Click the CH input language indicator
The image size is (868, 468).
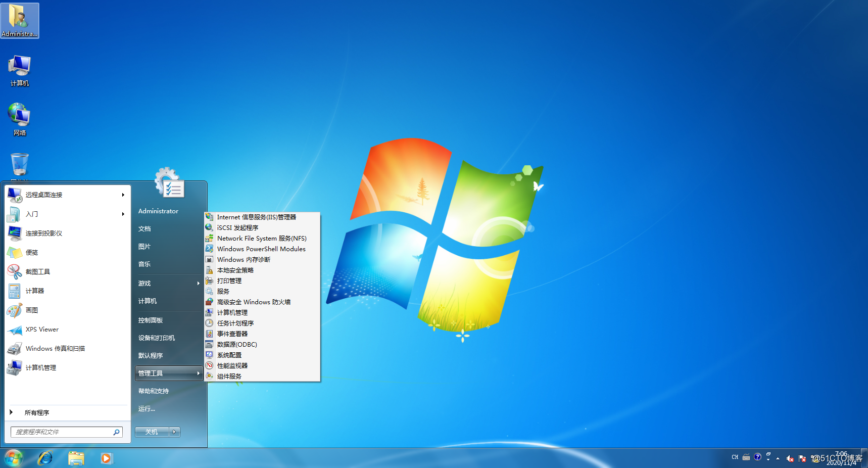click(735, 457)
